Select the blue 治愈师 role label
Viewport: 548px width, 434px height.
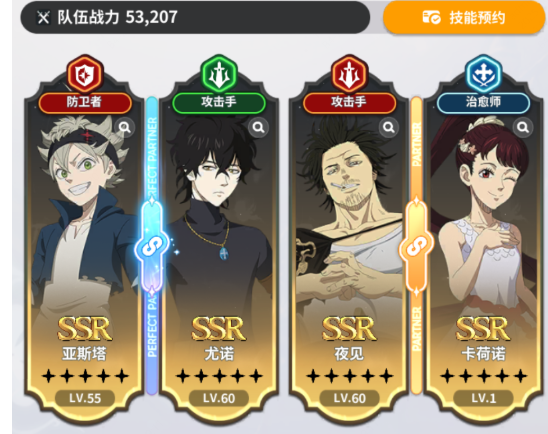(x=483, y=103)
